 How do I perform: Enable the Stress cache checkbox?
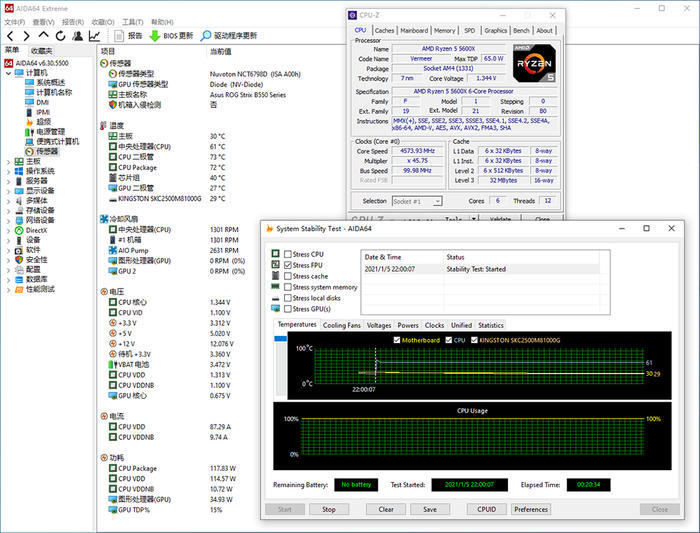(288, 276)
